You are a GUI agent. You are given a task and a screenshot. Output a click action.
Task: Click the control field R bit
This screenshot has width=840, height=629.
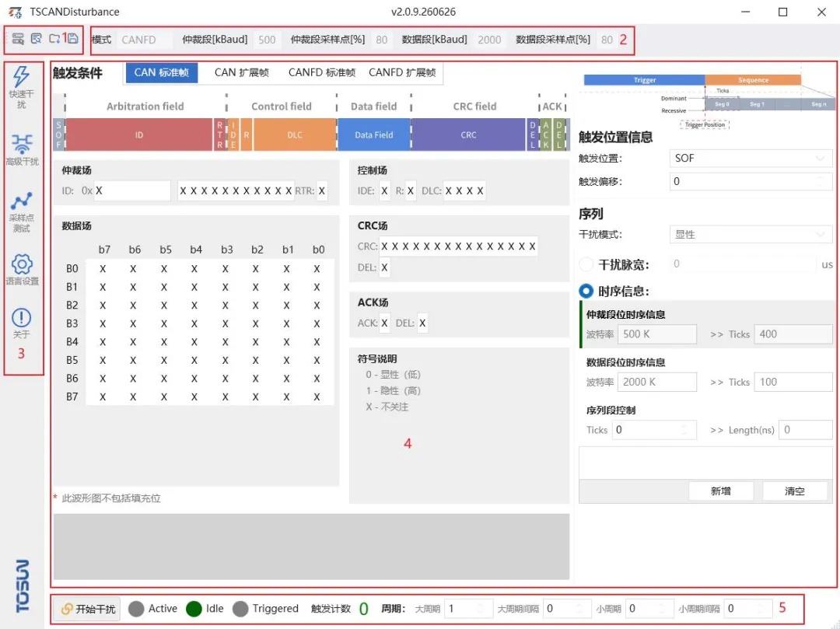coord(411,190)
